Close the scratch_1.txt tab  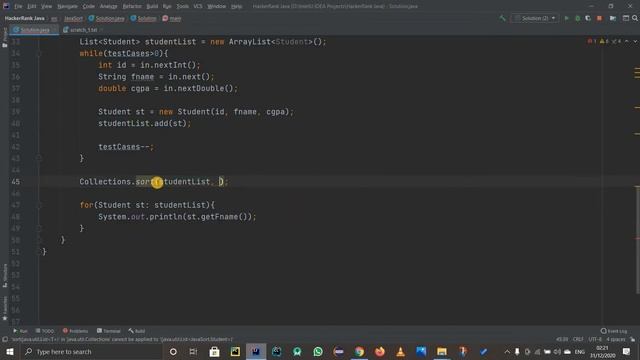click(x=101, y=30)
